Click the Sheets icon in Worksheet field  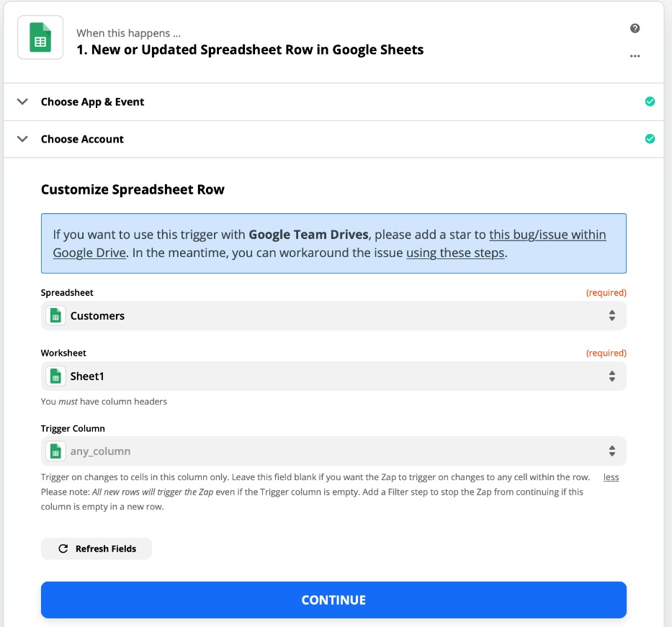point(55,376)
